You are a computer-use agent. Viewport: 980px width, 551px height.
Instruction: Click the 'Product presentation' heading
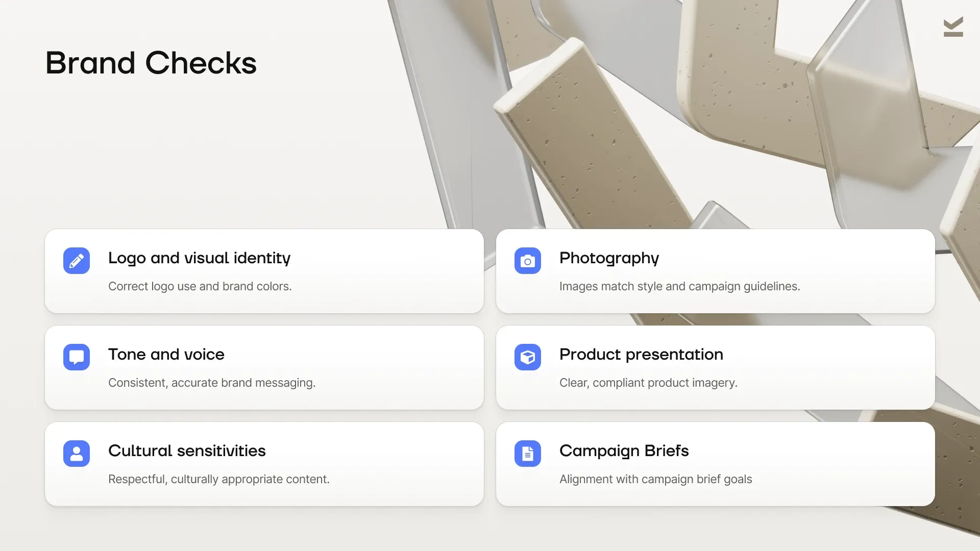coord(641,354)
